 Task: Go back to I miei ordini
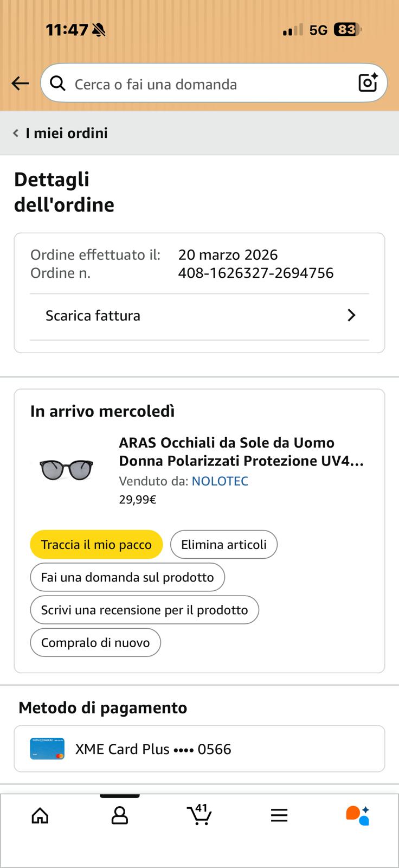coord(61,133)
